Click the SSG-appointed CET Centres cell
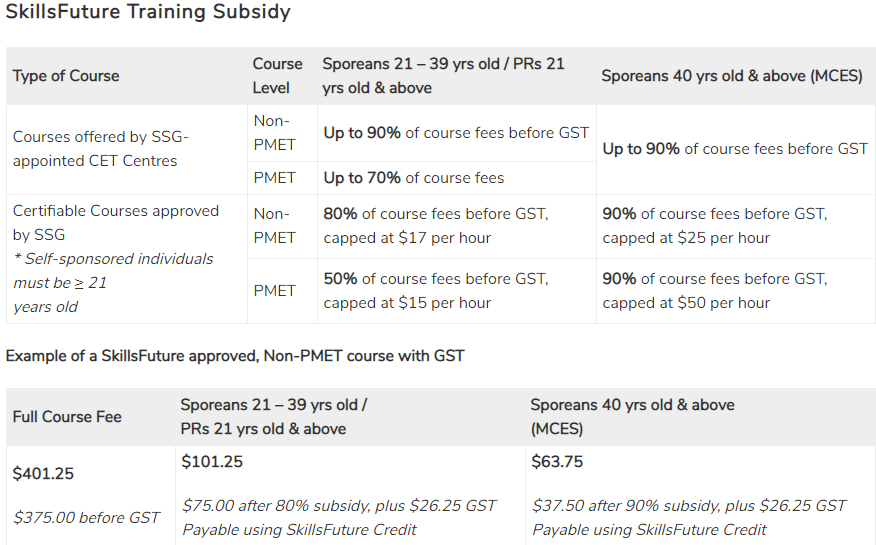 pos(100,149)
